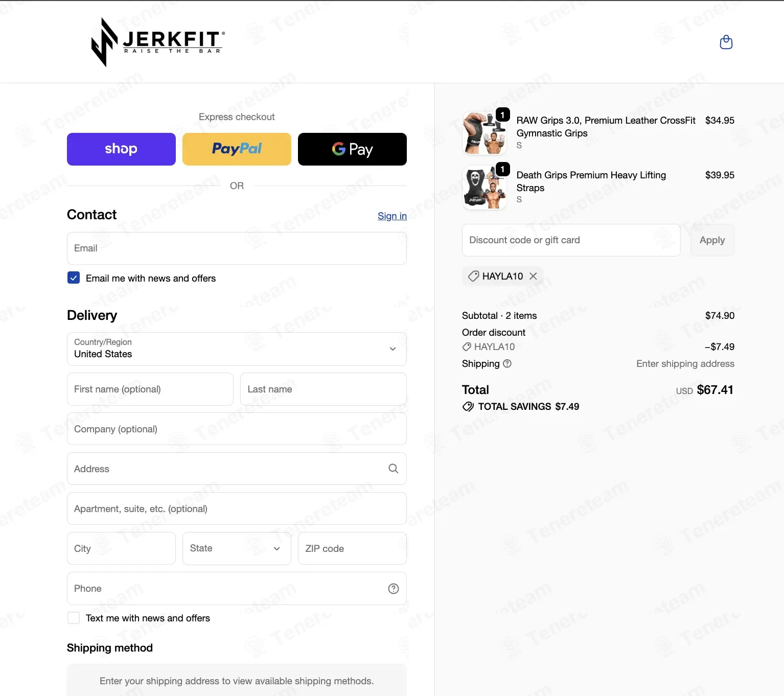Check out with PayPal

pos(237,149)
